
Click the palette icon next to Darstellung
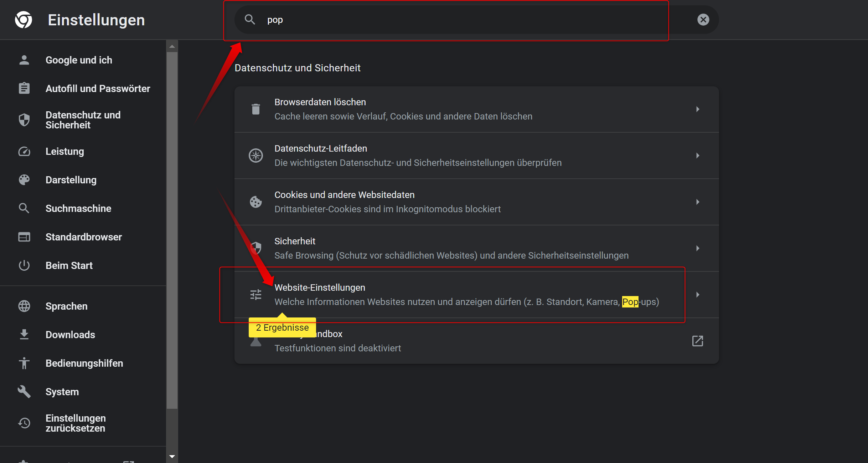(24, 180)
